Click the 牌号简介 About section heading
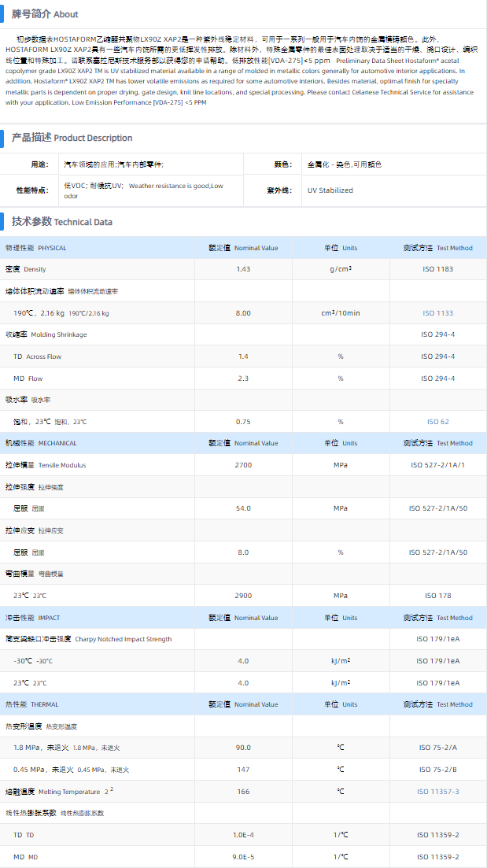This screenshot has width=487, height=868. (44, 14)
